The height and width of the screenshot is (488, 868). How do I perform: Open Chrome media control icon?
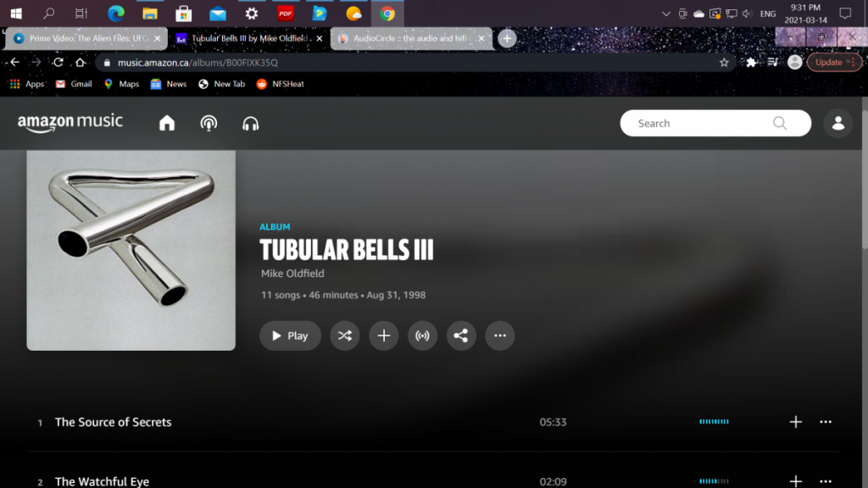(773, 63)
